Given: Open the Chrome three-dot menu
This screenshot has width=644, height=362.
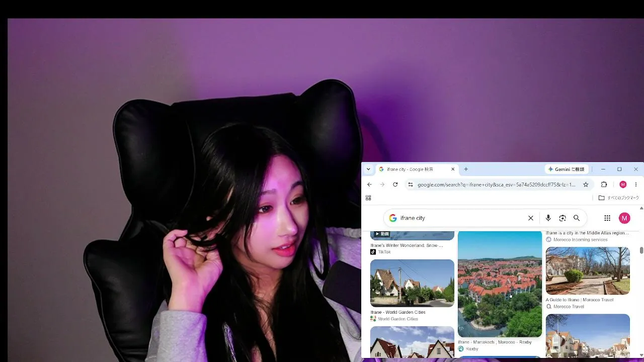Looking at the screenshot, I should [x=636, y=185].
